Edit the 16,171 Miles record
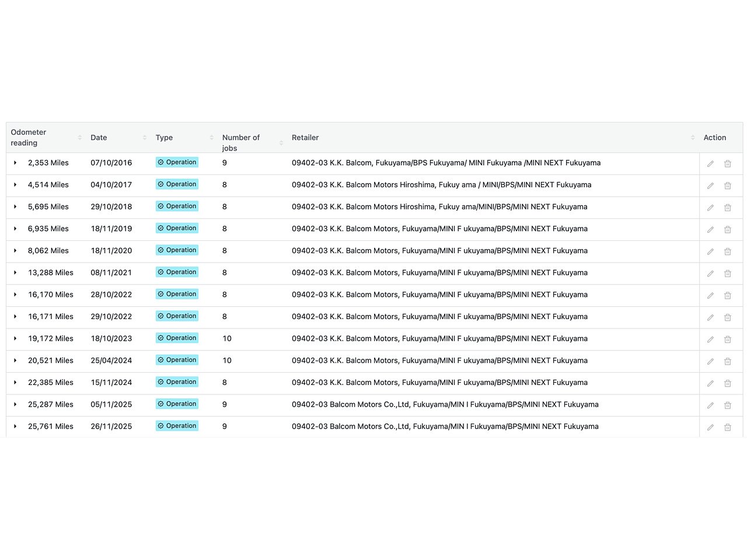The image size is (747, 560). click(710, 317)
